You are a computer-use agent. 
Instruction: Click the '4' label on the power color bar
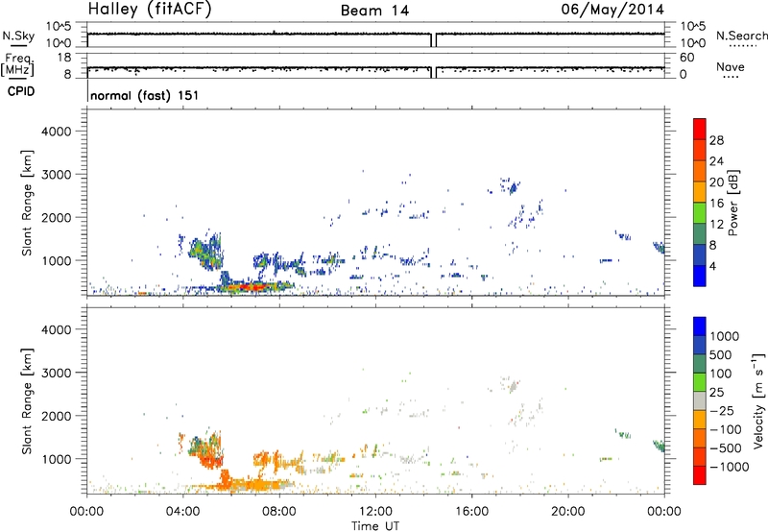(x=712, y=266)
